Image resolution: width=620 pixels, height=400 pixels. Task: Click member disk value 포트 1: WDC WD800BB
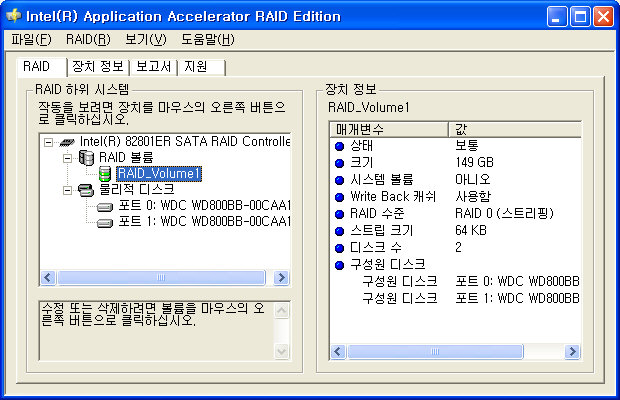[x=518, y=298]
